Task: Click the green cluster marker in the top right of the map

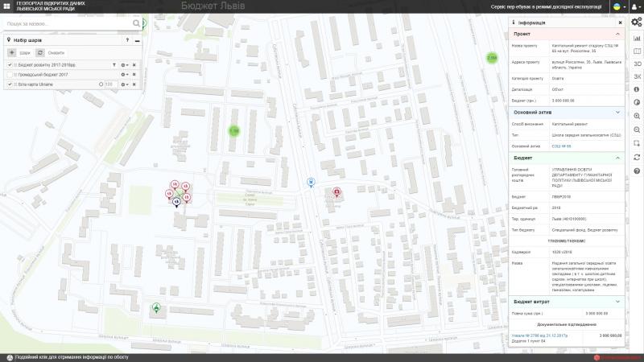Action: pyautogui.click(x=492, y=58)
